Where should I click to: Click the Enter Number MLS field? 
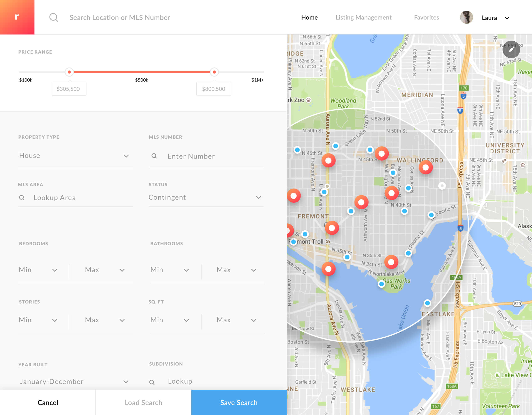[206, 156]
